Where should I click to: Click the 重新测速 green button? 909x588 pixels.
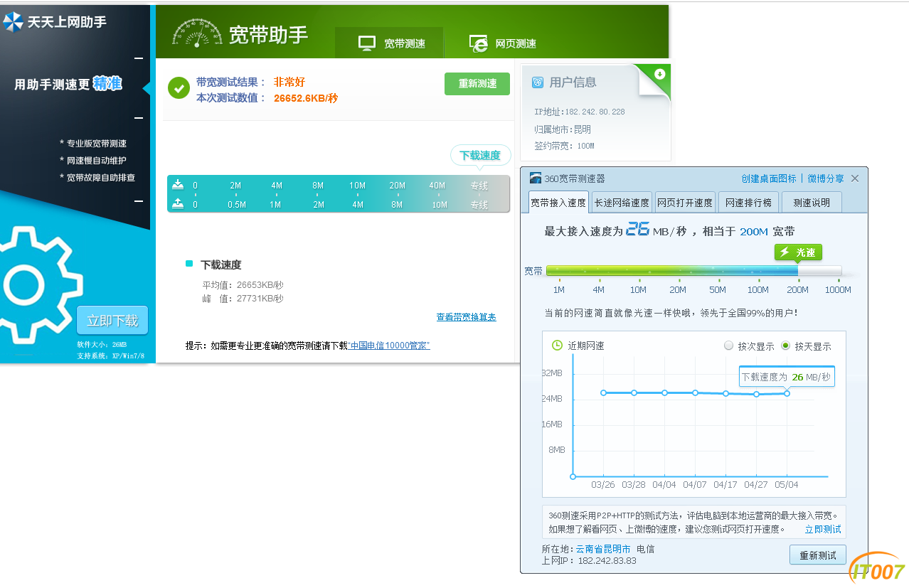[x=477, y=84]
